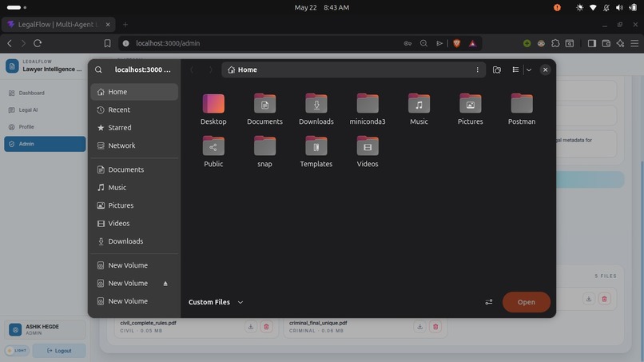Click the Brave Shields icon
Screen dimensions: 644x362
point(457,43)
